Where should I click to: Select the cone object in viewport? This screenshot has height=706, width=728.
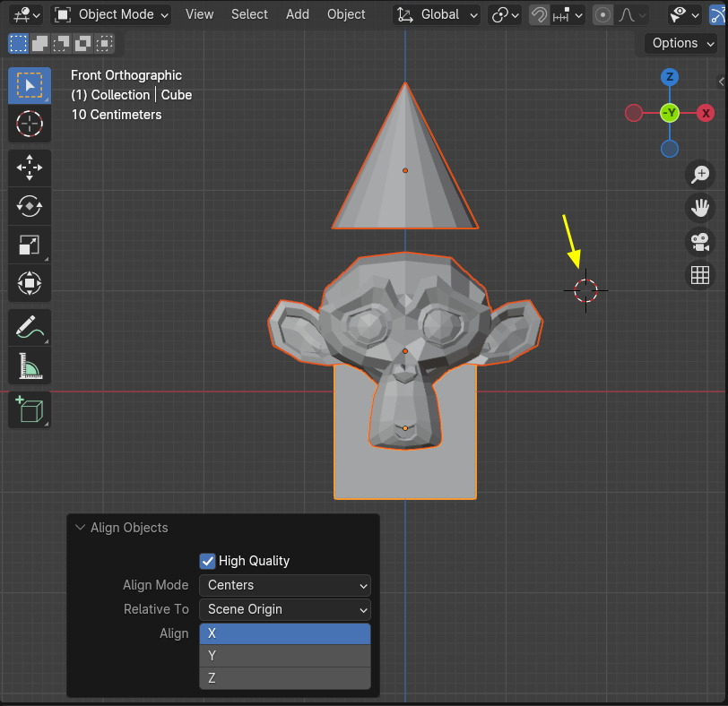[x=405, y=185]
